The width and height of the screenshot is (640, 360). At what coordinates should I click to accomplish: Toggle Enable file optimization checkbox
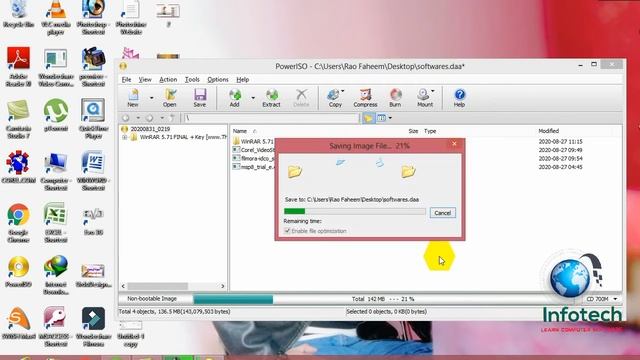pos(287,231)
